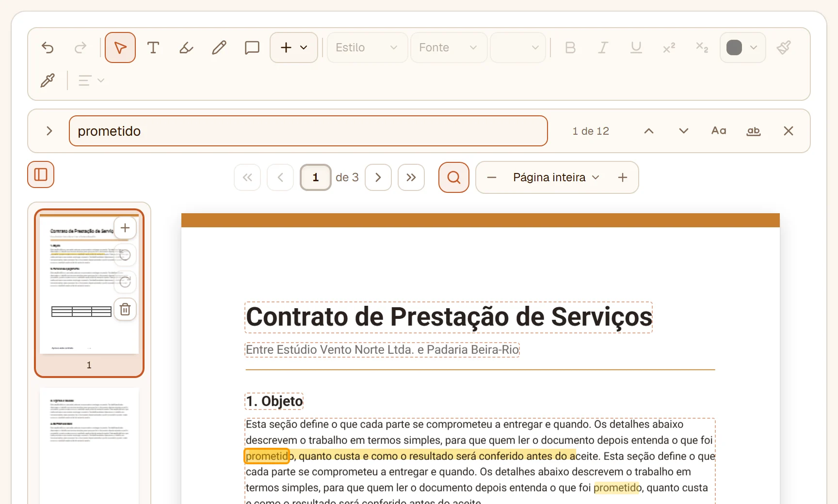Toggle the search magnifier button
The height and width of the screenshot is (504, 838).
pos(454,177)
